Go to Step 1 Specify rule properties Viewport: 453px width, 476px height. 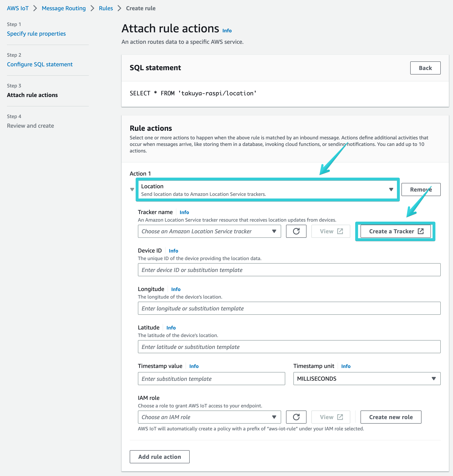(36, 33)
